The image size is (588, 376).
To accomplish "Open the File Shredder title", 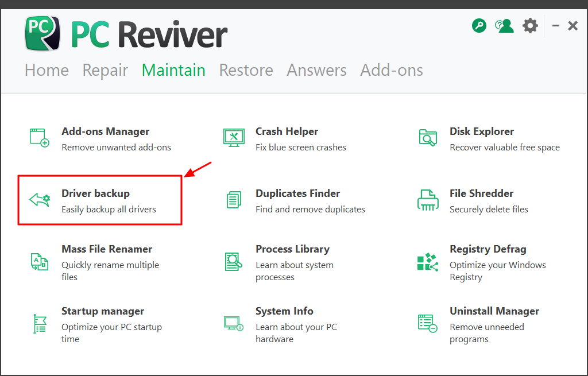I will (482, 193).
